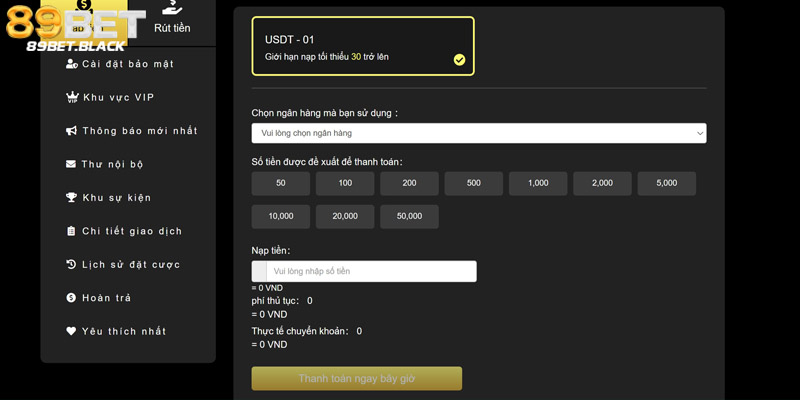Click the envelope icon for Thư nội bộ
The width and height of the screenshot is (800, 400).
point(71,164)
